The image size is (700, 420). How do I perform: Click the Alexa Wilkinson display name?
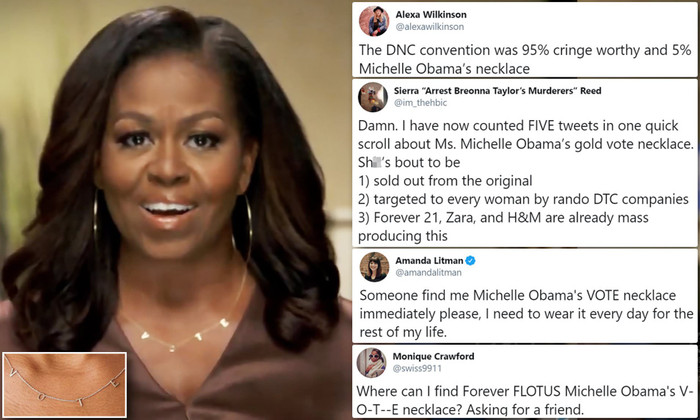pos(431,15)
